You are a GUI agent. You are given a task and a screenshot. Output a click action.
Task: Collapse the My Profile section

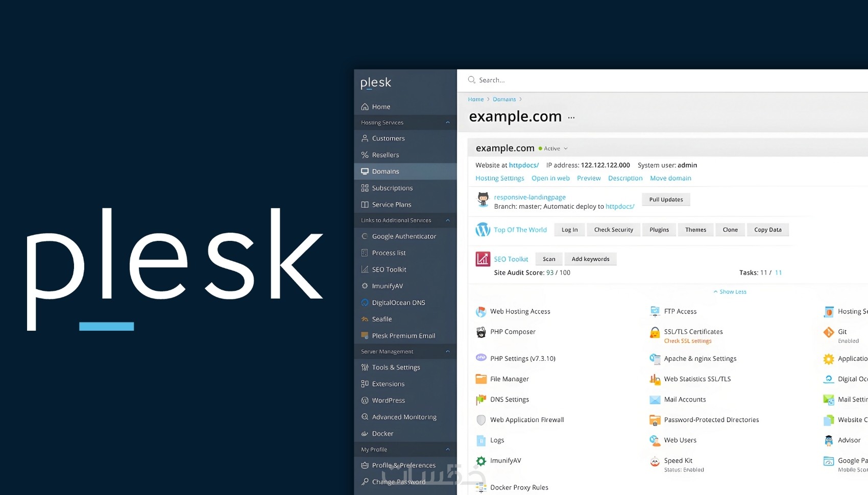click(x=448, y=450)
